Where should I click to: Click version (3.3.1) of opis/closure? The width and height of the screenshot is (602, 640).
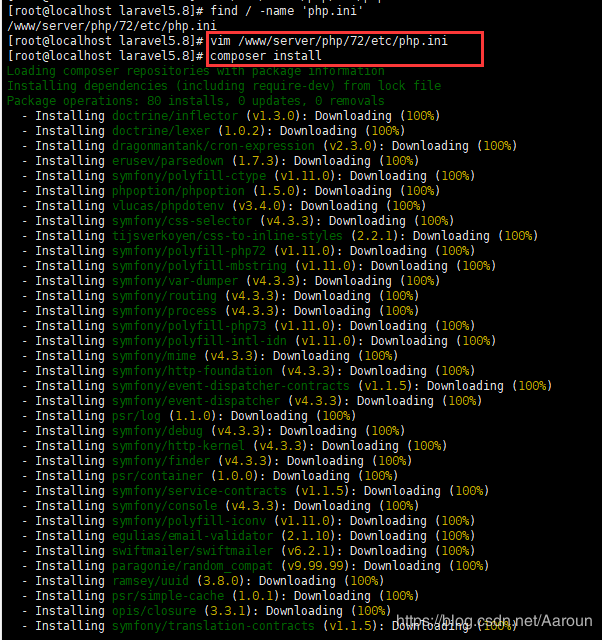(228, 611)
